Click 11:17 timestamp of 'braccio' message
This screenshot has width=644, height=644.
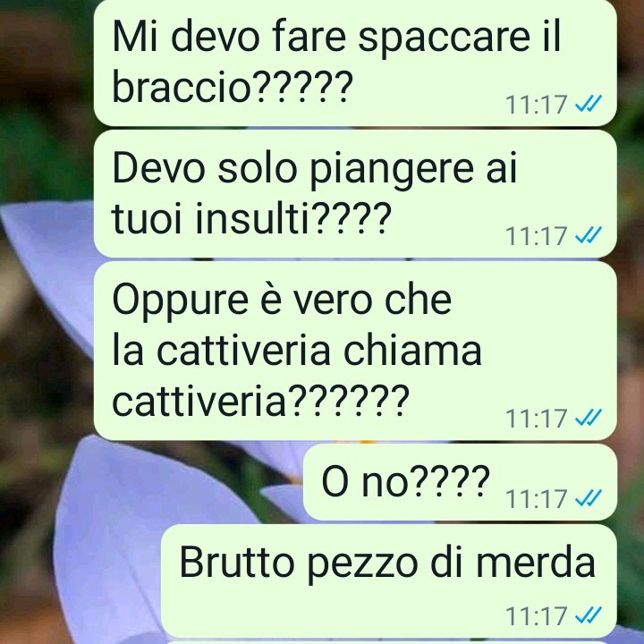pos(537,105)
